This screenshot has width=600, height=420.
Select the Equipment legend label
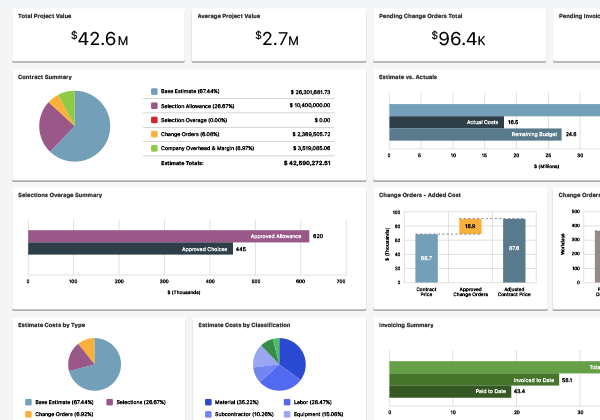318,414
